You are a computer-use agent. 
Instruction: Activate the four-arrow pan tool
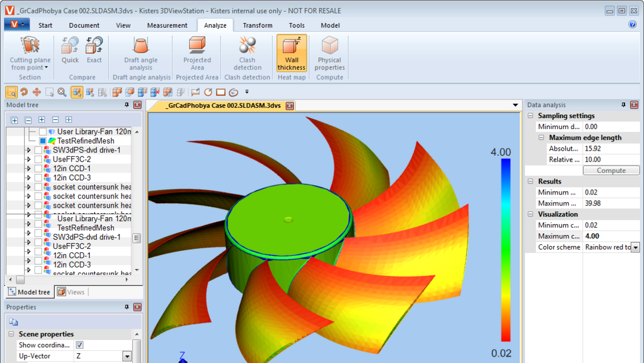(37, 92)
